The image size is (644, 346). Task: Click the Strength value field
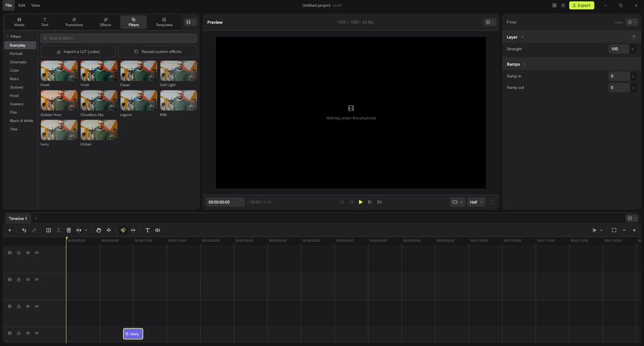(x=618, y=49)
